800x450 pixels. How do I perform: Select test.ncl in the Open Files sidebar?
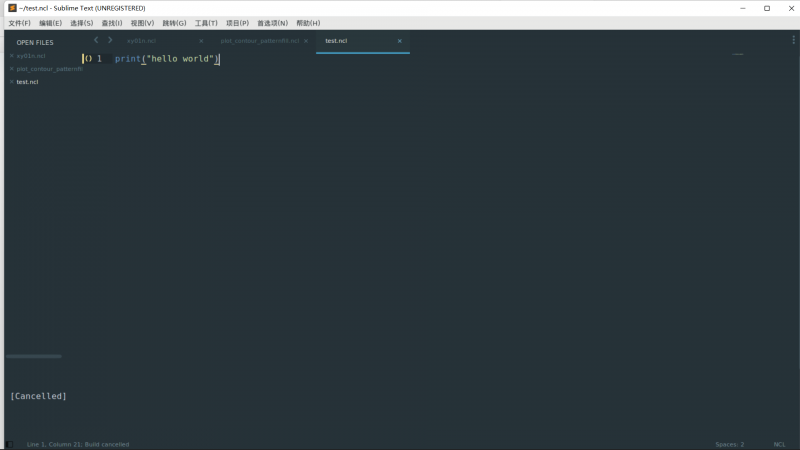[x=28, y=82]
